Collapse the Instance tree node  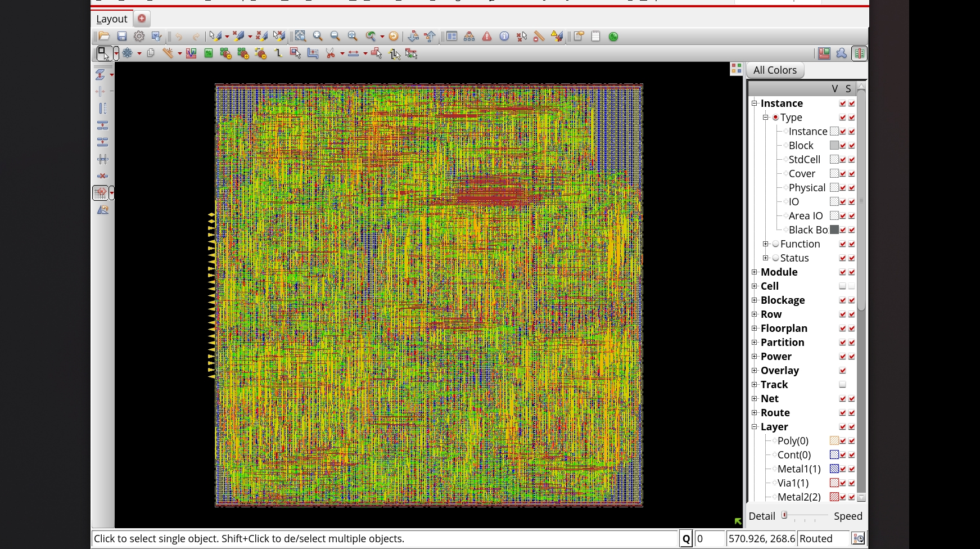pyautogui.click(x=755, y=103)
